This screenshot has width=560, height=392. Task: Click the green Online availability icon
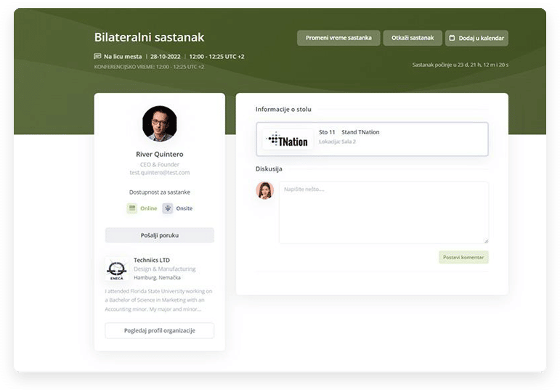tap(132, 208)
